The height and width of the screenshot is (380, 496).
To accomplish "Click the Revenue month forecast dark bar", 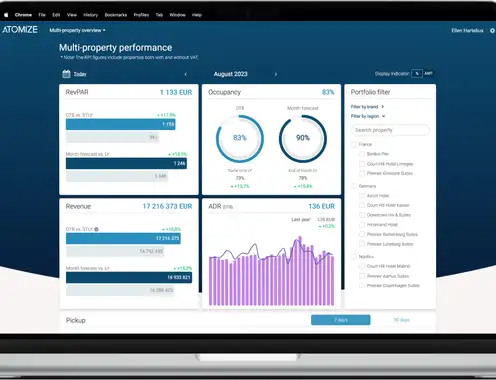I will click(x=129, y=277).
